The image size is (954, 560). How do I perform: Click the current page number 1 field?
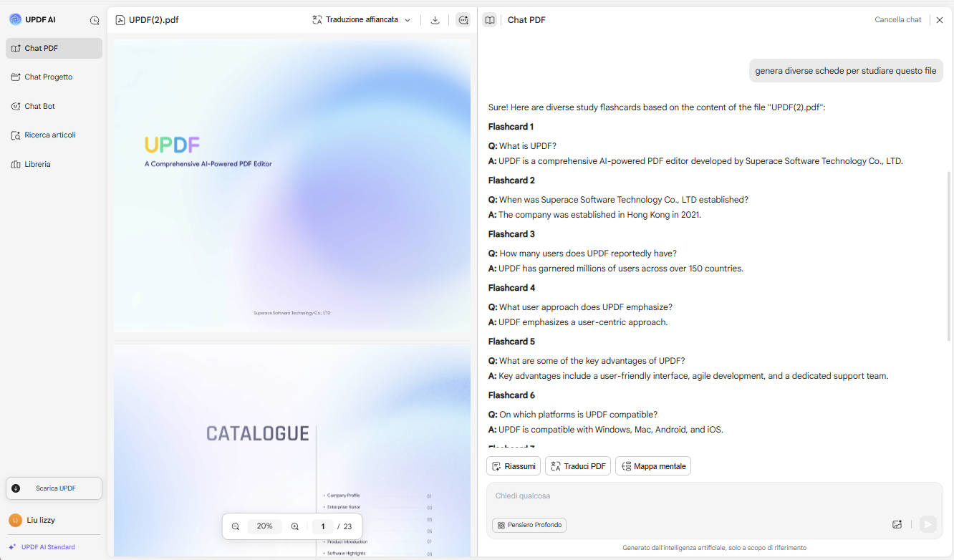(x=322, y=526)
